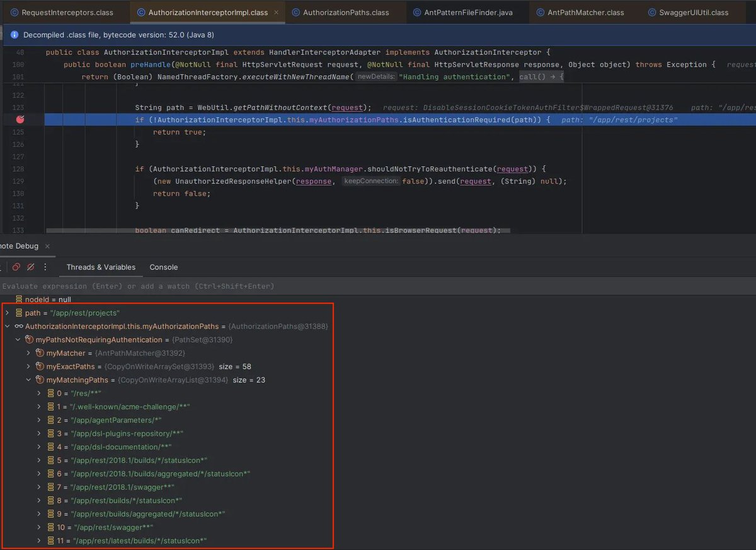The image size is (756, 550).
Task: Expand the myExactPaths node
Action: coord(28,366)
